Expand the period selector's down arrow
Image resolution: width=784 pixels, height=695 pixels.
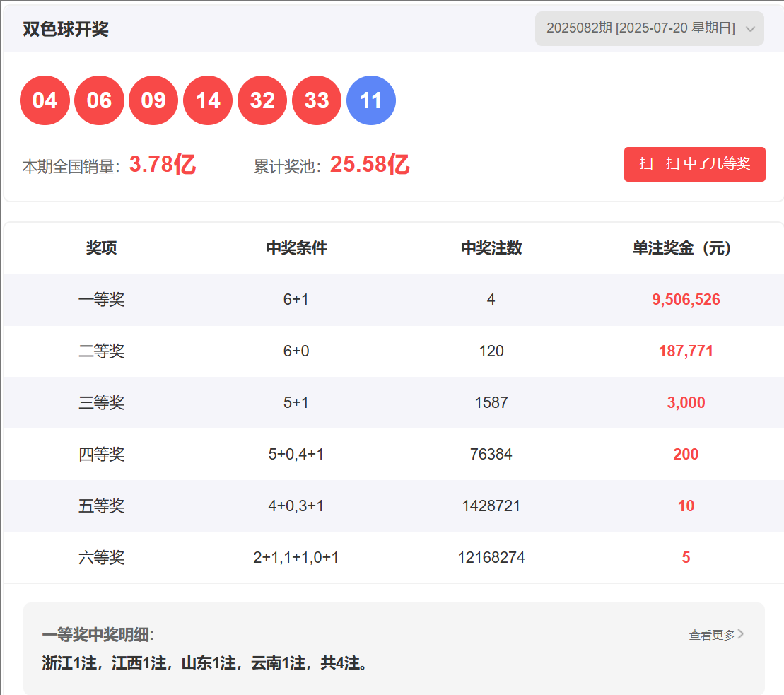point(750,29)
